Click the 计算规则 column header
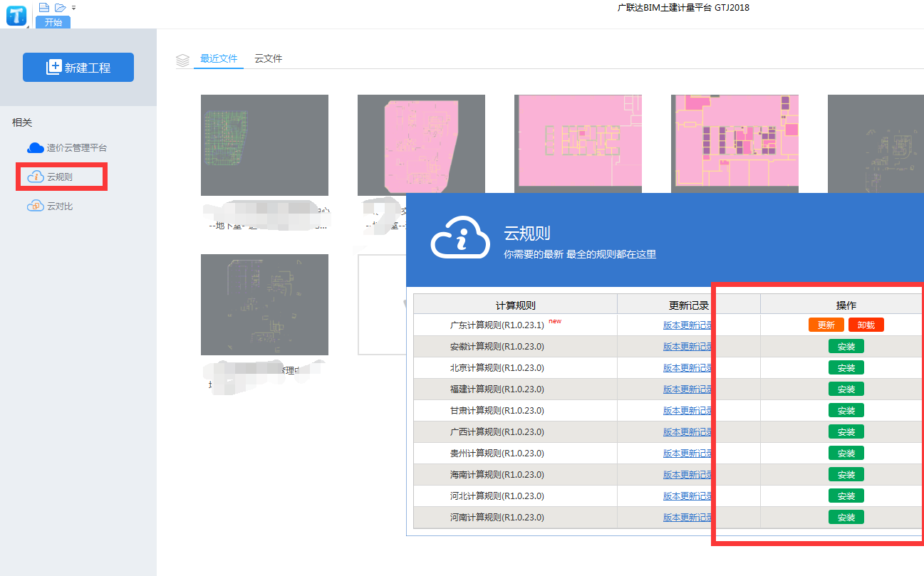The image size is (924, 576). (x=515, y=305)
